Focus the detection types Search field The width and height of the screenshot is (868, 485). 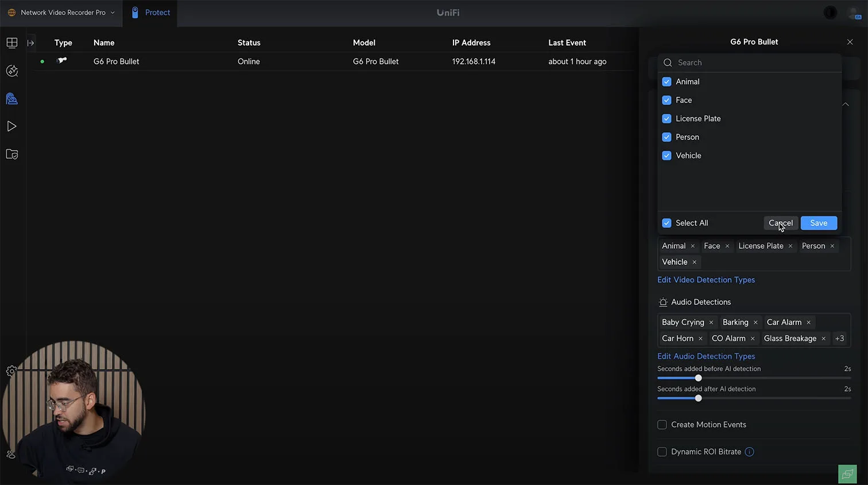750,63
